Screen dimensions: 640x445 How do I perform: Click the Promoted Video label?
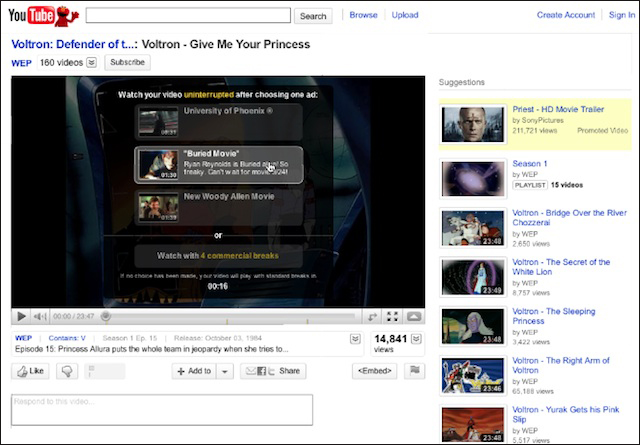tap(602, 131)
